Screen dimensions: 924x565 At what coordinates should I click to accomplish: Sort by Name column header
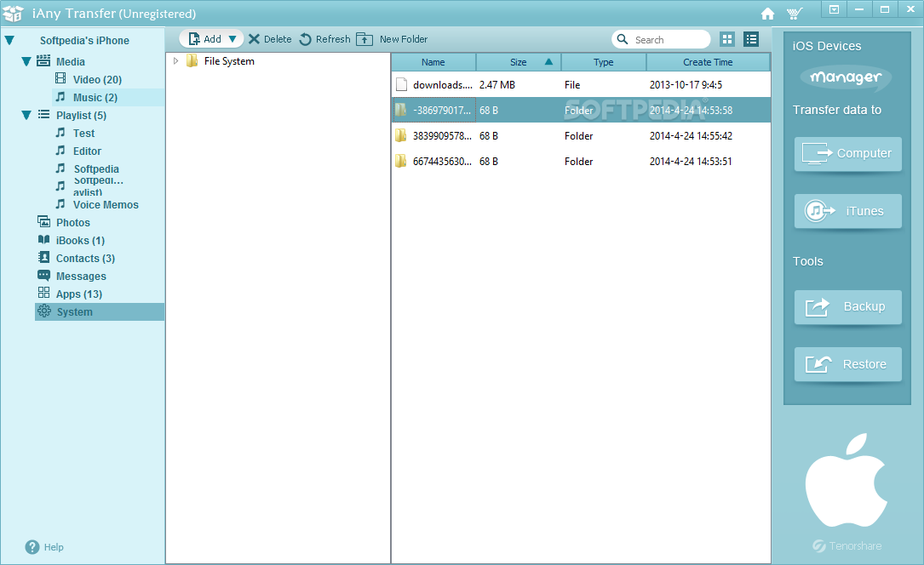pyautogui.click(x=433, y=62)
